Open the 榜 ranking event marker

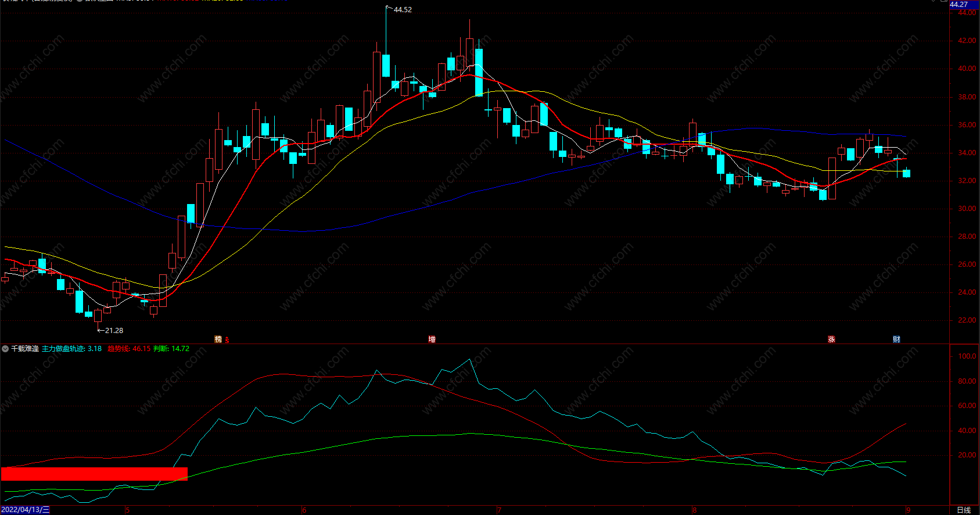(x=218, y=339)
